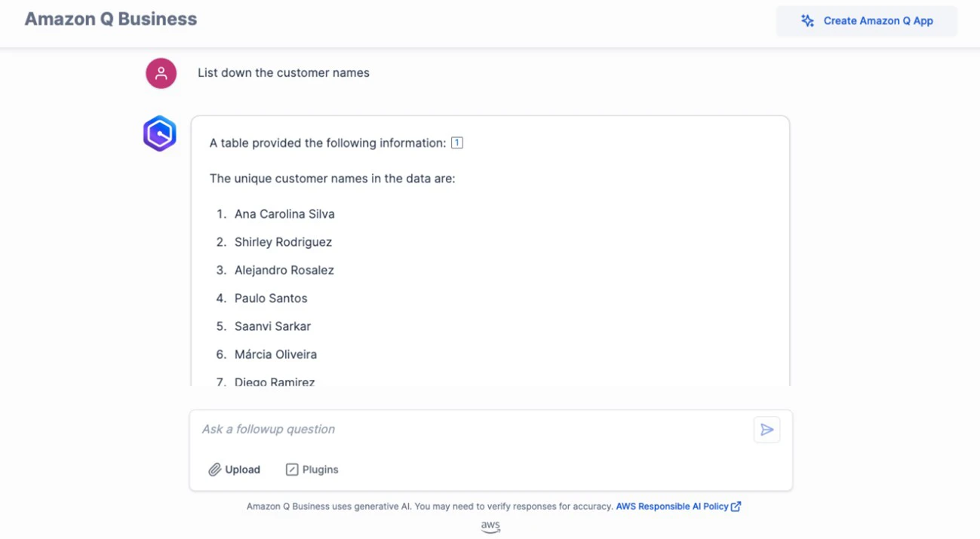Click the send message arrow icon
Screen dimensions: 980x539
pyautogui.click(x=766, y=430)
